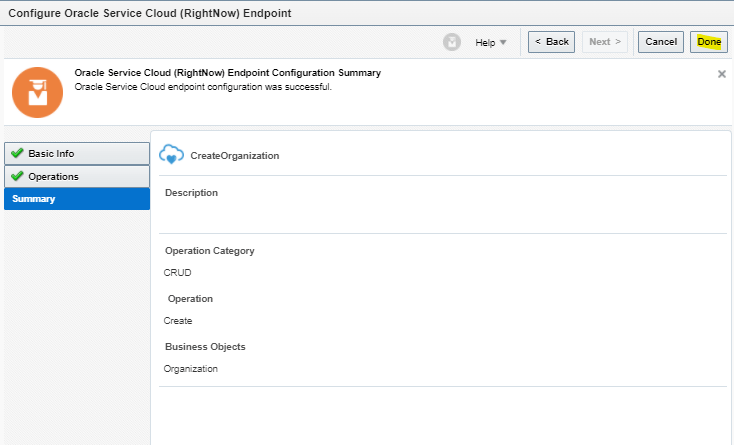Viewport: 734px width, 445px height.
Task: Click the green checkmark on Basic Info
Action: point(17,153)
